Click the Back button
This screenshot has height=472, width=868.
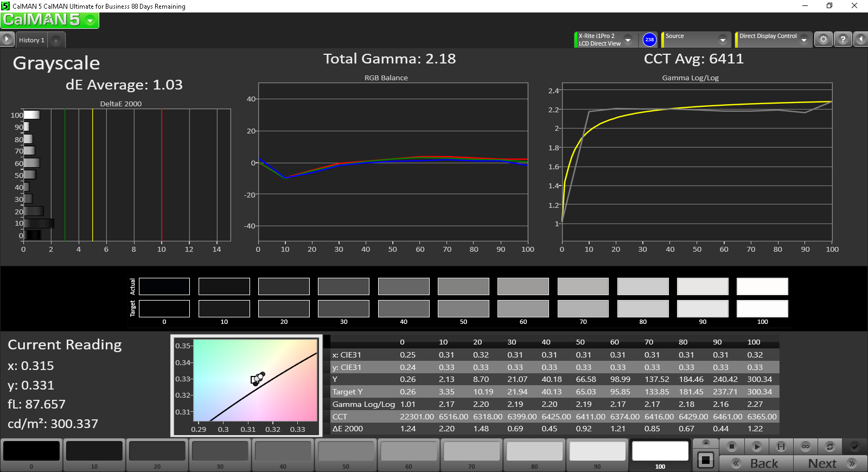click(756, 463)
